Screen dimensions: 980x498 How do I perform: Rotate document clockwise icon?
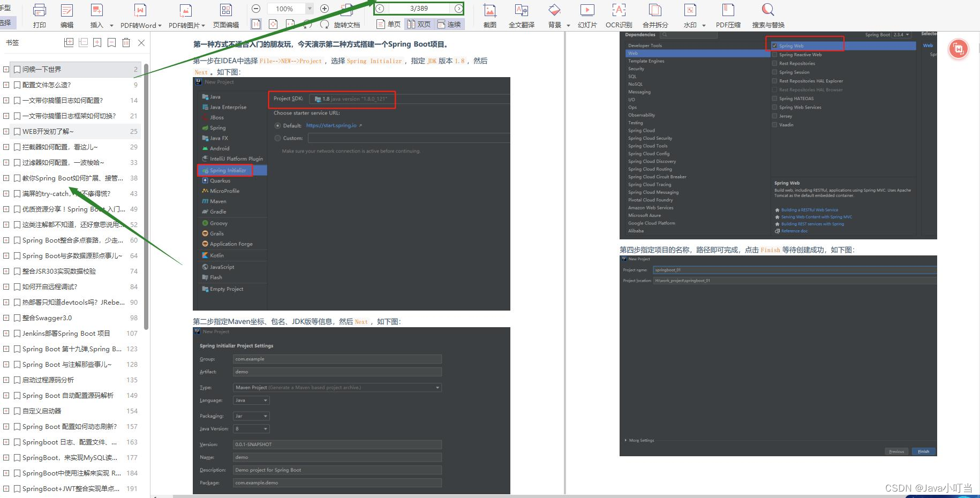tap(325, 24)
